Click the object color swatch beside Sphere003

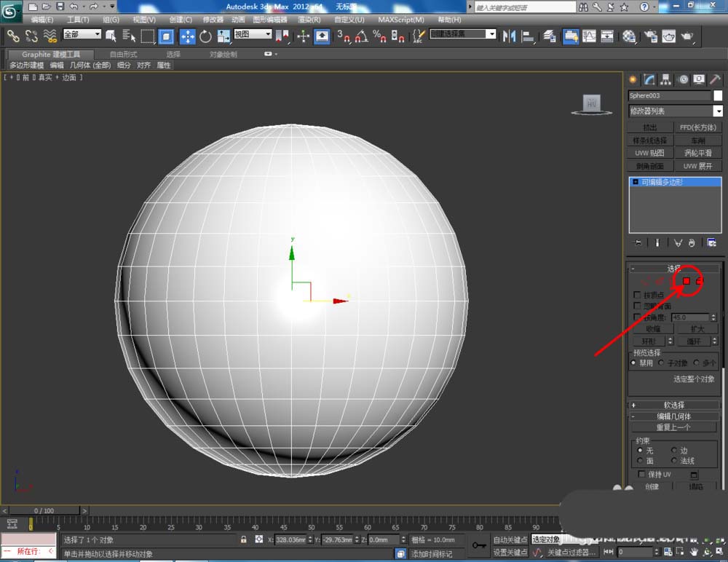click(718, 95)
